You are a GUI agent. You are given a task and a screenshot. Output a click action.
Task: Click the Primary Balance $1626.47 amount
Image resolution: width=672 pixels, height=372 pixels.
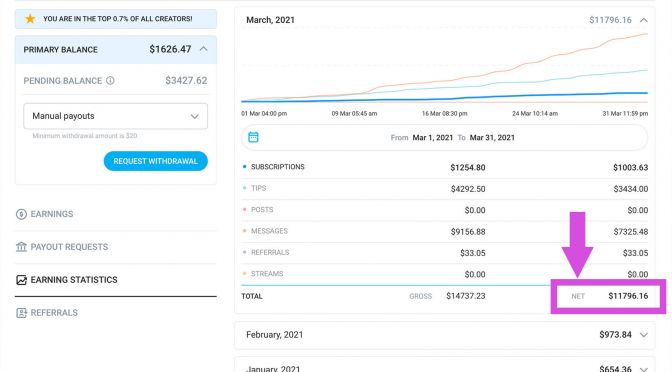(x=170, y=49)
